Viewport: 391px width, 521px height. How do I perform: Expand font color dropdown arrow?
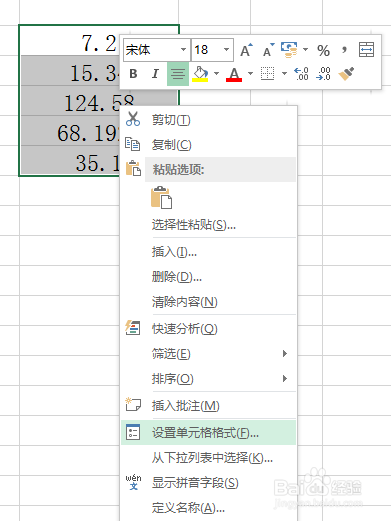tap(250, 73)
